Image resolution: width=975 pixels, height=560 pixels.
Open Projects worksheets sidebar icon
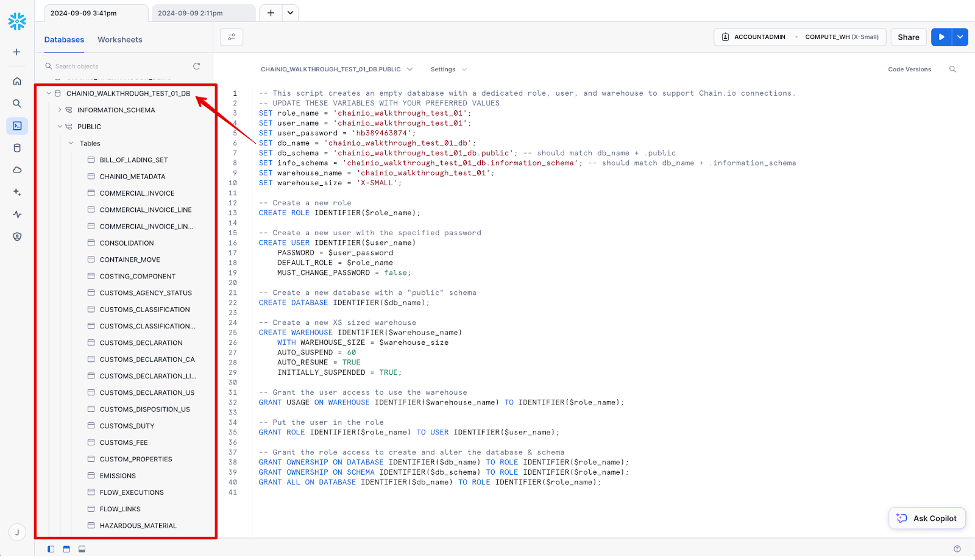[17, 126]
